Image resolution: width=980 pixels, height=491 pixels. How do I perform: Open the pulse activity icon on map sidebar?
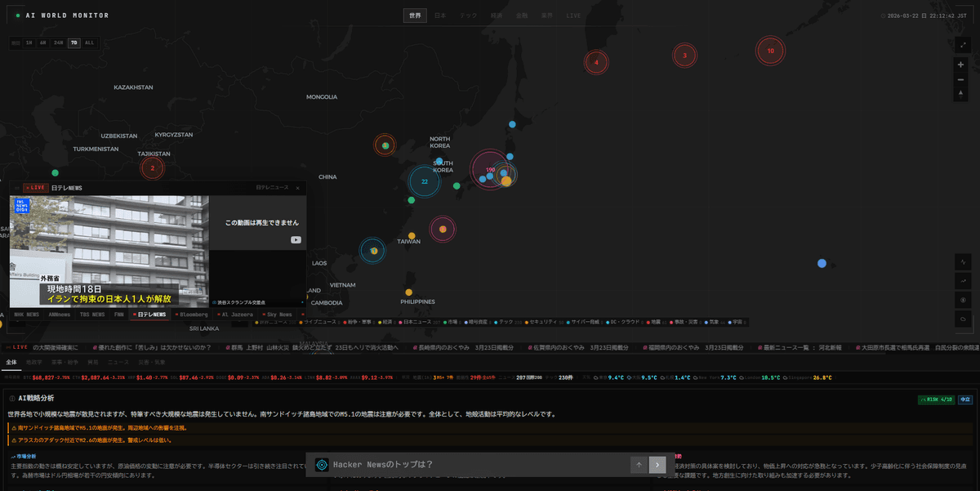(x=964, y=262)
